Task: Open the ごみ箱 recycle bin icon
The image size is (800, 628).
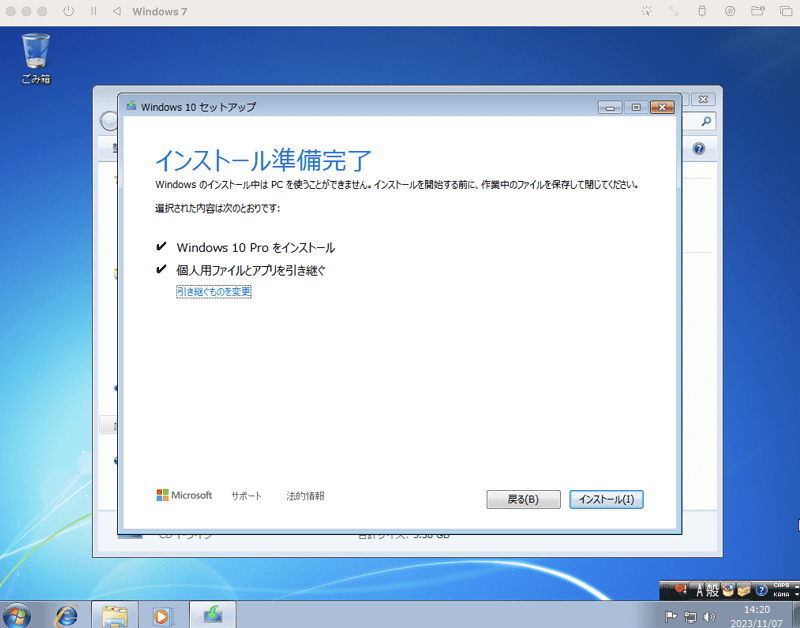Action: click(x=36, y=58)
